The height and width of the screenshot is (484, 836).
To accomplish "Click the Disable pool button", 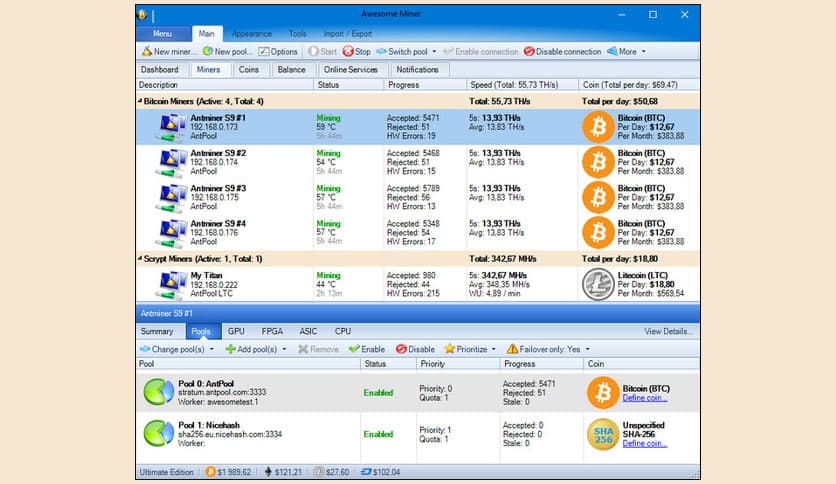I will (x=415, y=349).
